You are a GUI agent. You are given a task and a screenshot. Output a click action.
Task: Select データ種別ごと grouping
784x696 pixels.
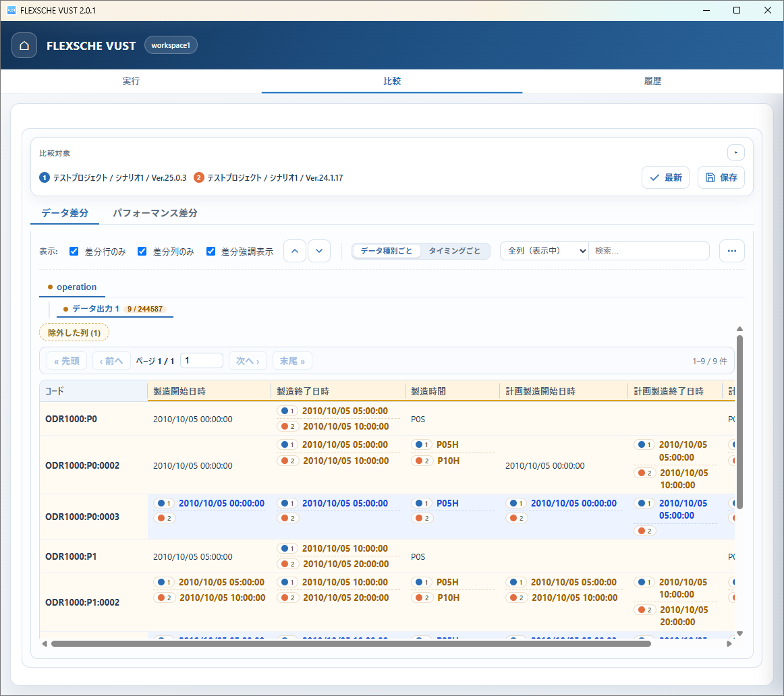pos(387,251)
